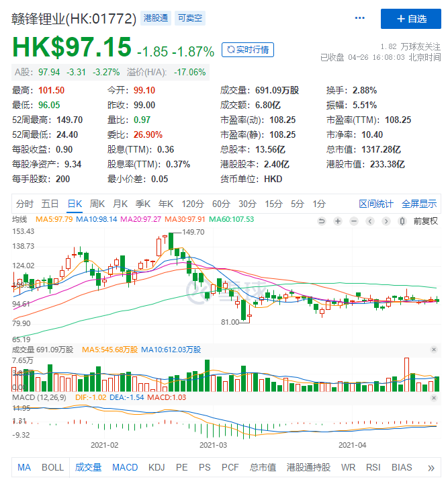Click the 2021-03 date axis label
This screenshot has width=448, height=482.
coord(213,445)
